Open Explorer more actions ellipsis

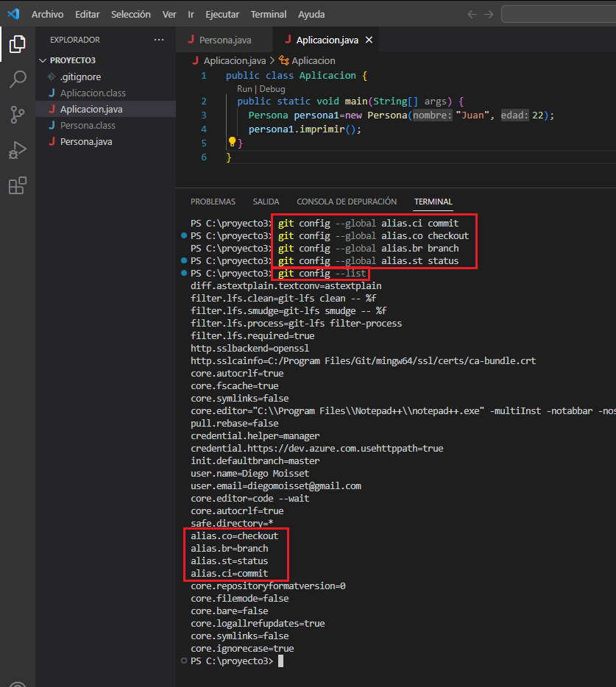click(159, 40)
